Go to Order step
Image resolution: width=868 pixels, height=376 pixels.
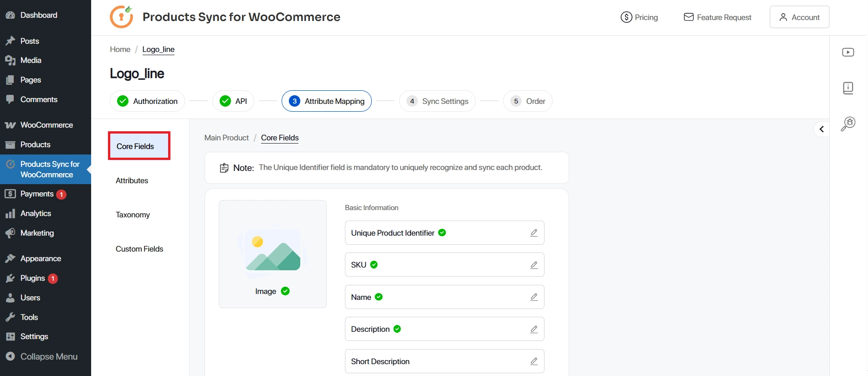[528, 101]
